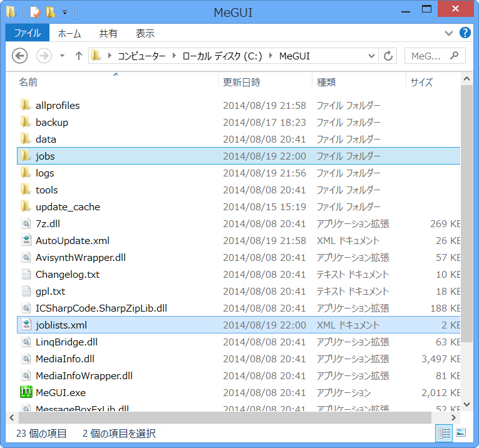The width and height of the screenshot is (479, 448).
Task: Click the search box field
Action: click(435, 56)
